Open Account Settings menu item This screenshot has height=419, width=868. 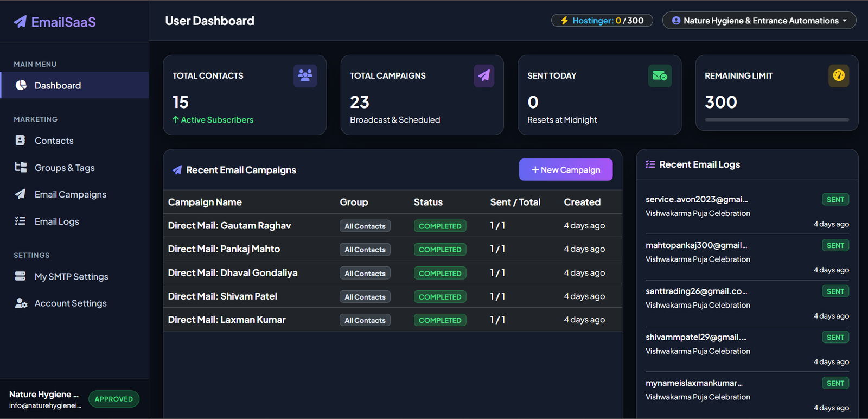74,303
